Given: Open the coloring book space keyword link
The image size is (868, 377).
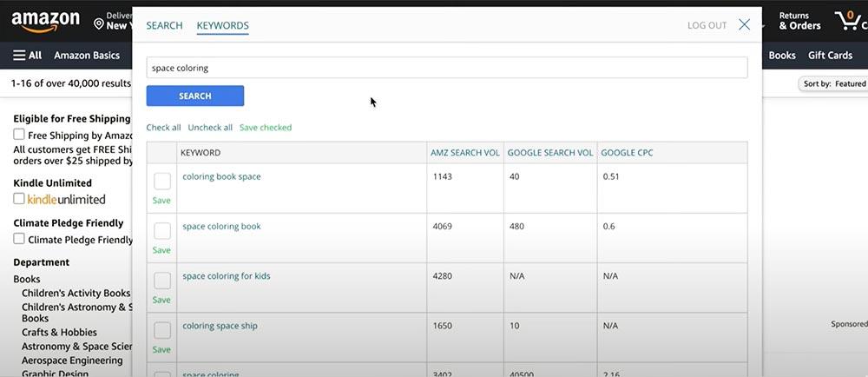Looking at the screenshot, I should 221,176.
